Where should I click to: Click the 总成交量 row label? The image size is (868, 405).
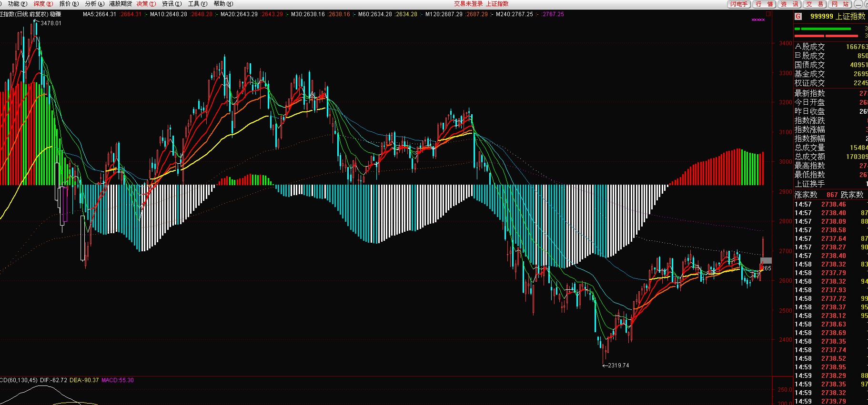pos(809,148)
